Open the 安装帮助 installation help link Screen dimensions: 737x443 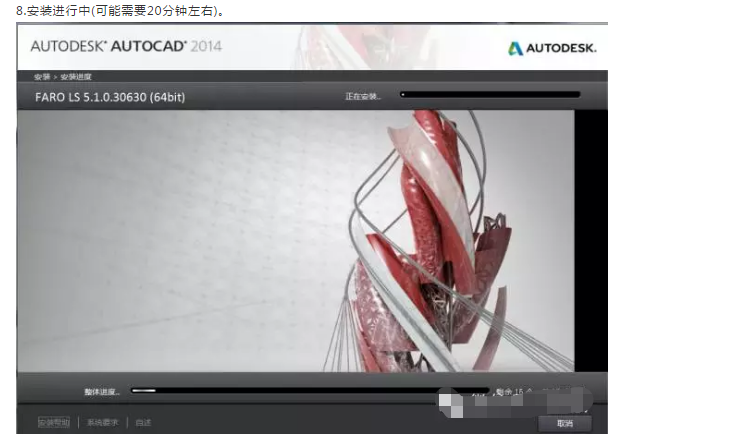54,422
